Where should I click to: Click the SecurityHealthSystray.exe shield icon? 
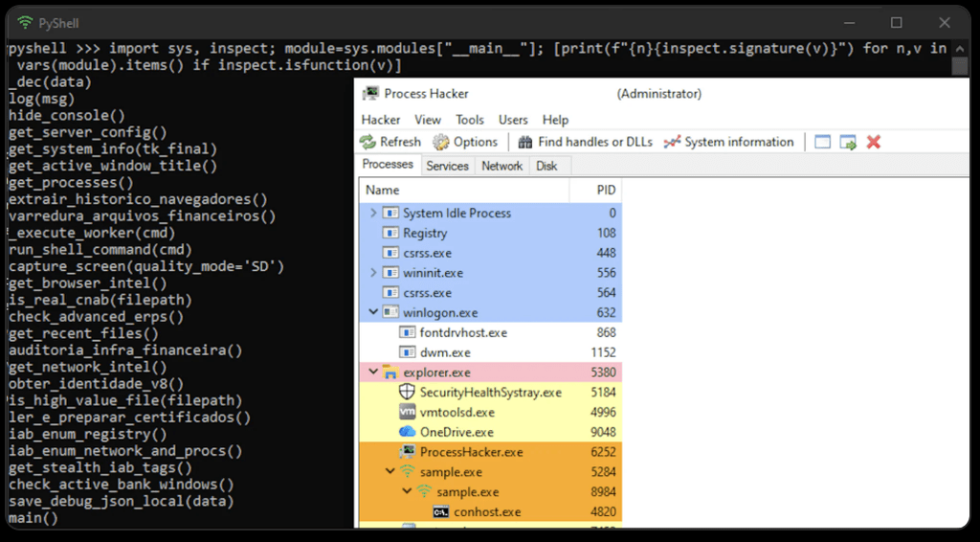(407, 393)
